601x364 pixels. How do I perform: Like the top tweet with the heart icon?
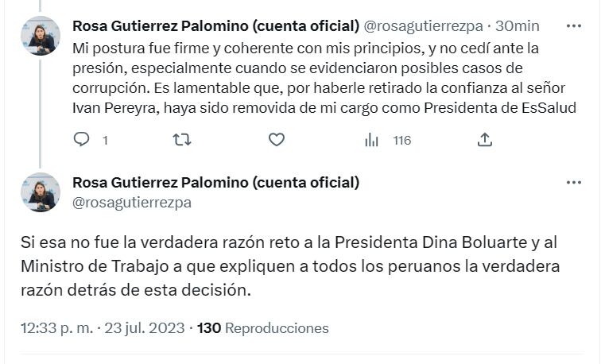pos(276,140)
